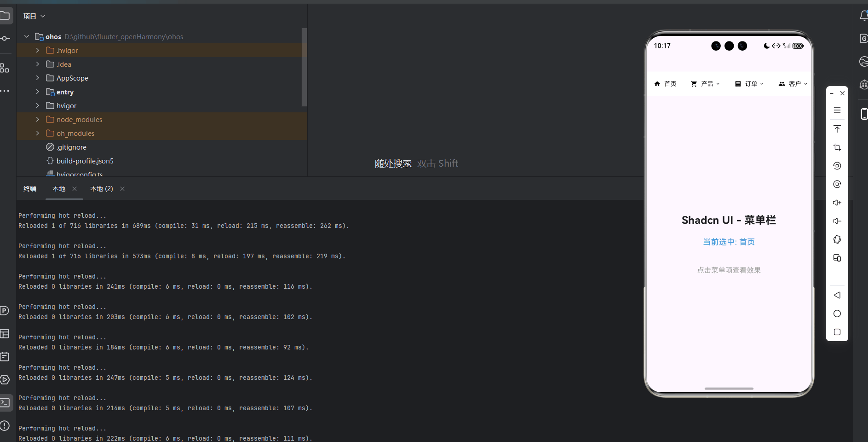Open the Structure tool window icon

(x=5, y=68)
